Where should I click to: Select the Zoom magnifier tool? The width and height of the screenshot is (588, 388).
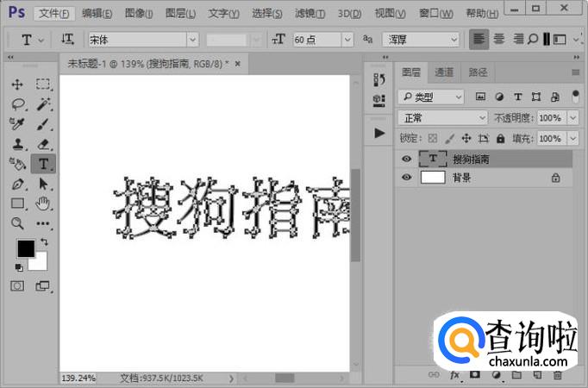click(x=17, y=223)
